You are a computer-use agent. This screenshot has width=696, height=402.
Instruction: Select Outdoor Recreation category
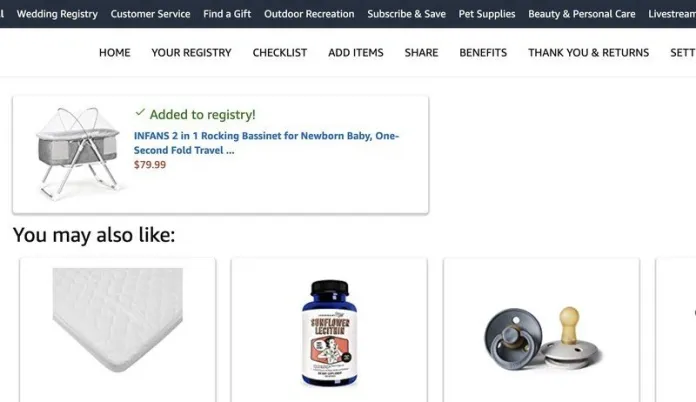(x=309, y=14)
